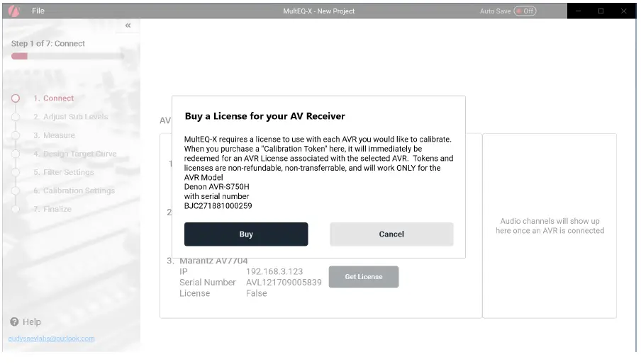
Task: Click the Connect step circle marker
Action: pyautogui.click(x=16, y=98)
